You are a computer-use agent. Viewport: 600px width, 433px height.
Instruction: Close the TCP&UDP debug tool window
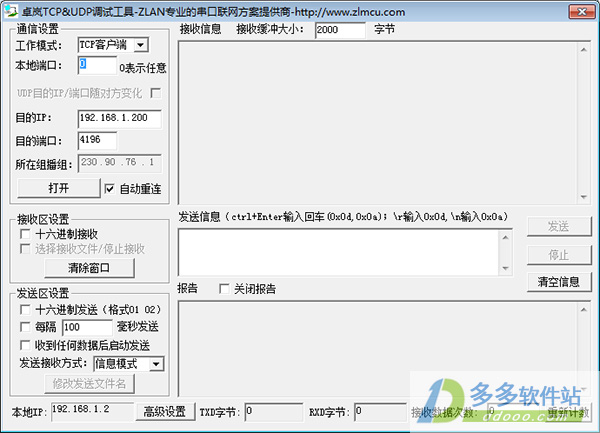(582, 11)
